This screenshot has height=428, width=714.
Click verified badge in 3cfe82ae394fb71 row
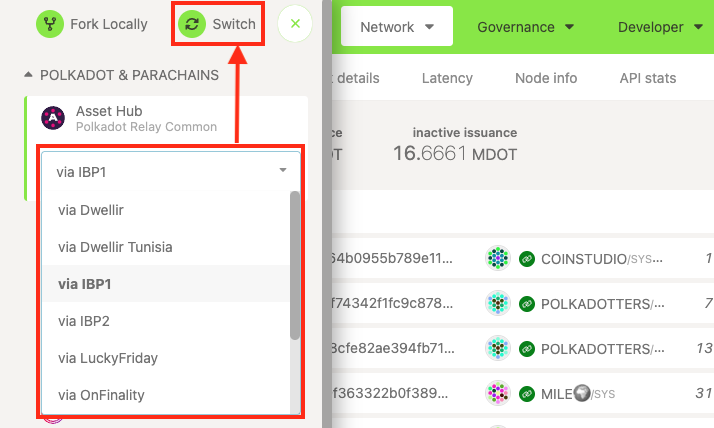527,348
